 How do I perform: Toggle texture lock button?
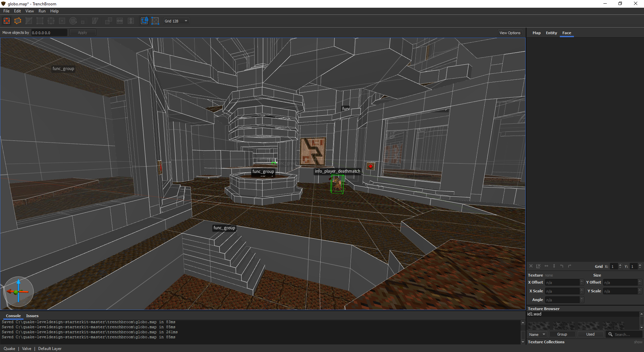pos(144,21)
